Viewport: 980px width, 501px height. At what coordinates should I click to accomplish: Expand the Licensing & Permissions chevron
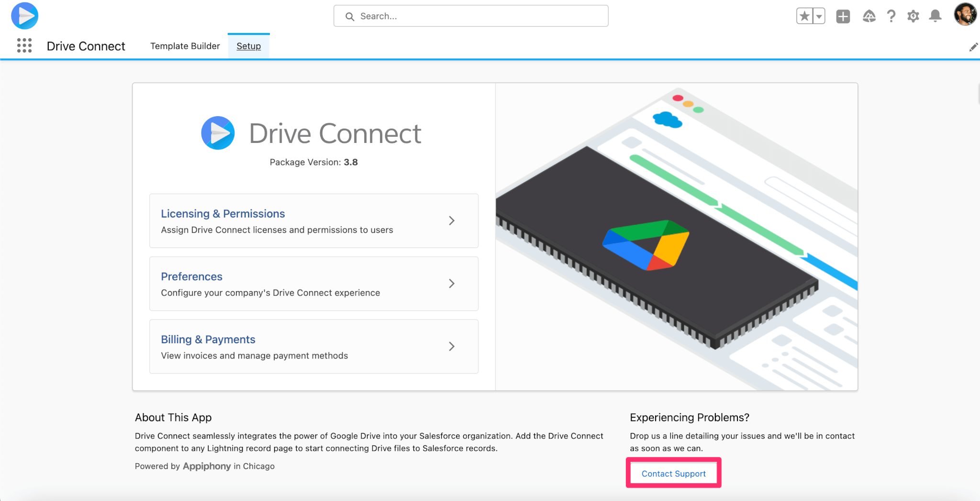(x=452, y=221)
